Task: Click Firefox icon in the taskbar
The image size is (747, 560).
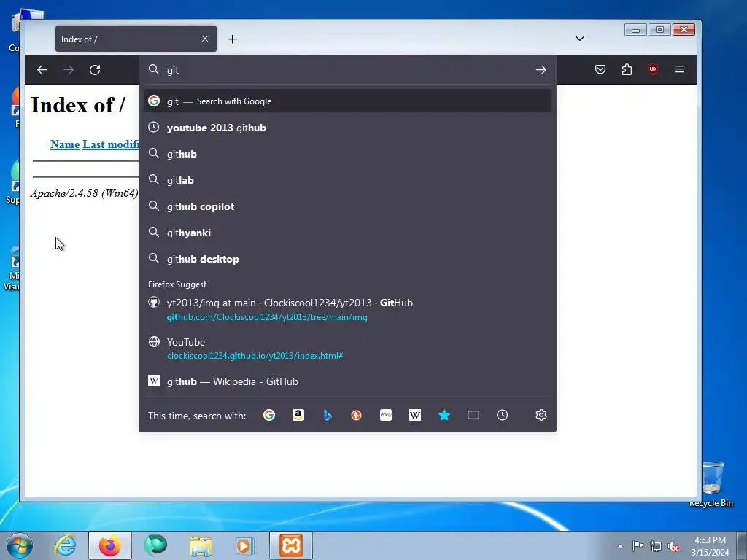Action: coord(110,545)
